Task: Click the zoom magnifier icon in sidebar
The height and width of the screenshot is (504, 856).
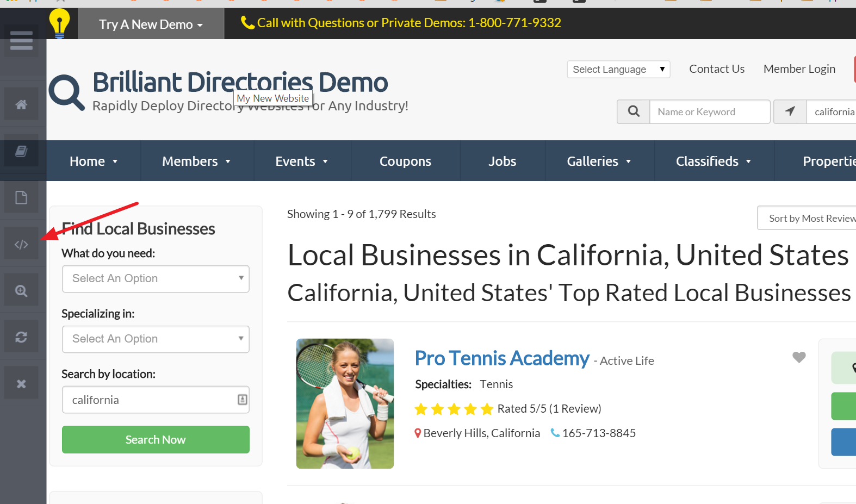Action: coord(21,291)
